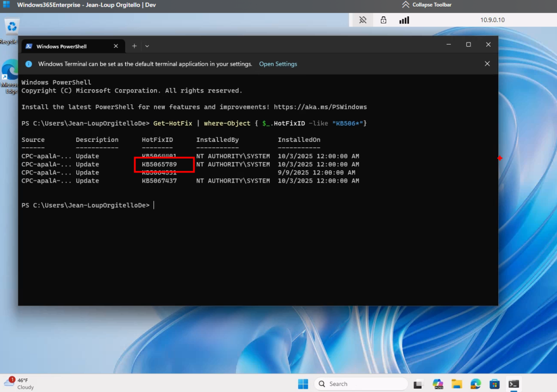Screen dimensions: 557x392
Task: Open Microsoft Store from taskbar
Action: (x=494, y=384)
